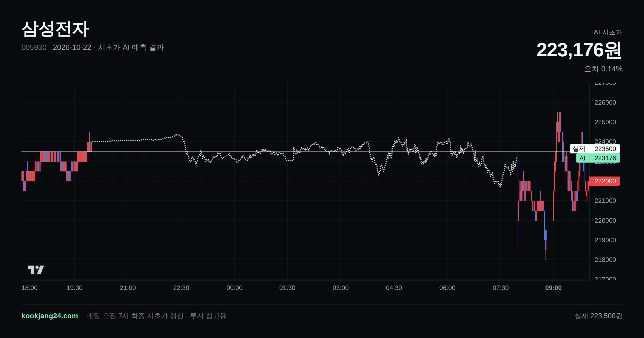
Task: Click the TradingView logo icon
Action: [36, 269]
